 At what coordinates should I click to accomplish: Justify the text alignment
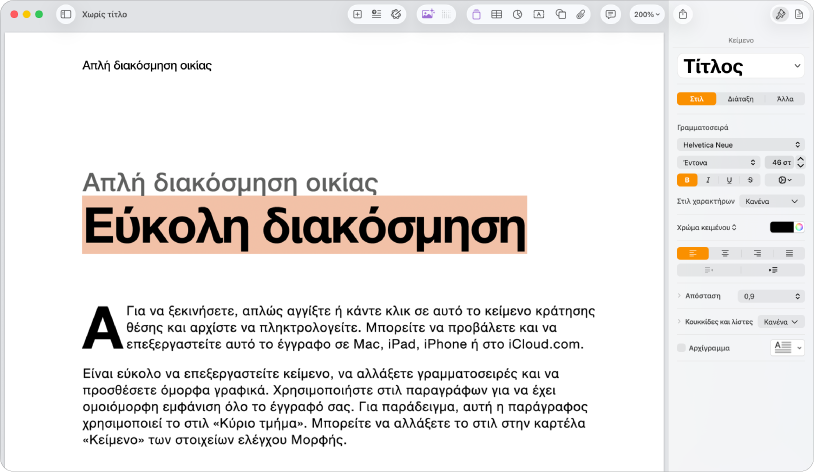[x=789, y=253]
